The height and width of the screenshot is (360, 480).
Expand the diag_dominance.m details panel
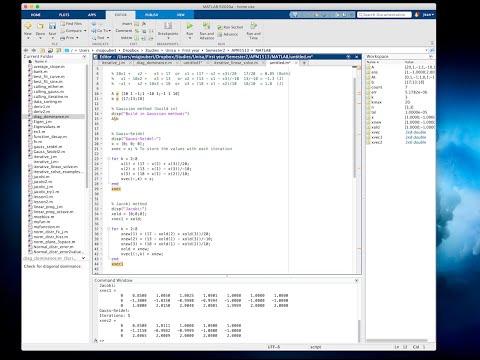coord(83,258)
